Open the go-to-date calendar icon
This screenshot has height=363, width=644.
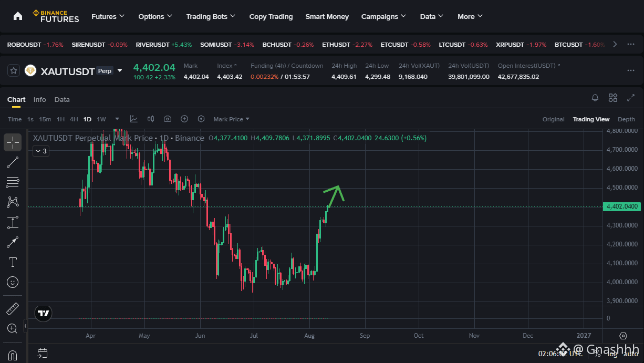(43, 353)
